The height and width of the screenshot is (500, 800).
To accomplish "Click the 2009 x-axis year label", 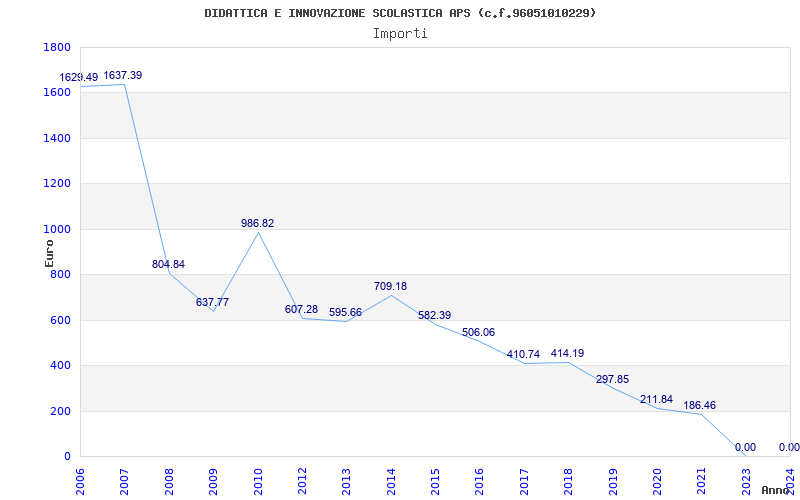I will (x=213, y=482).
